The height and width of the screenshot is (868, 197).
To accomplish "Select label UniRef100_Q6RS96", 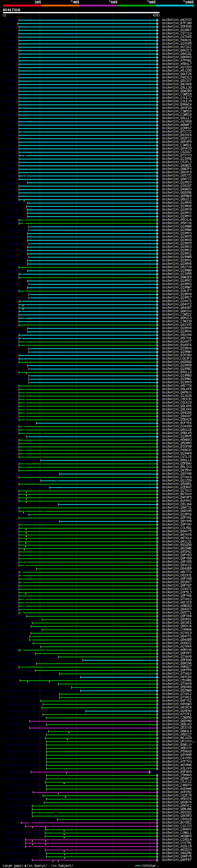I will click(x=176, y=664).
